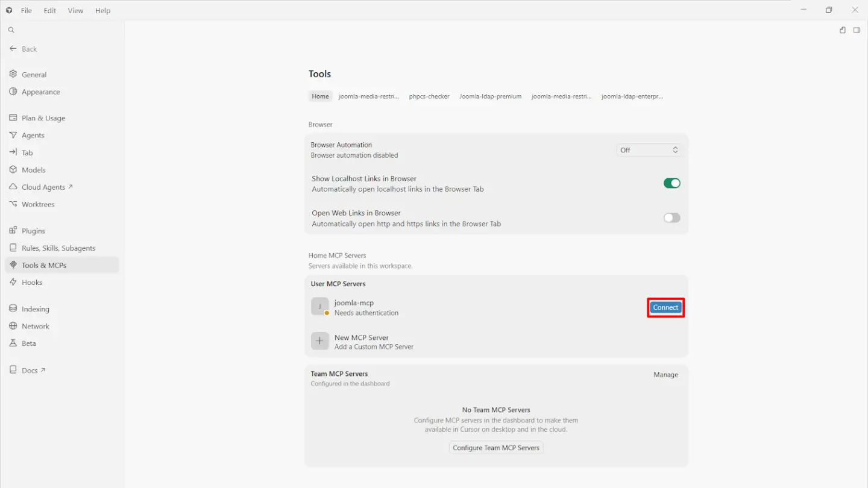The height and width of the screenshot is (488, 868).
Task: Open Hooks via its lightning icon
Action: point(13,282)
